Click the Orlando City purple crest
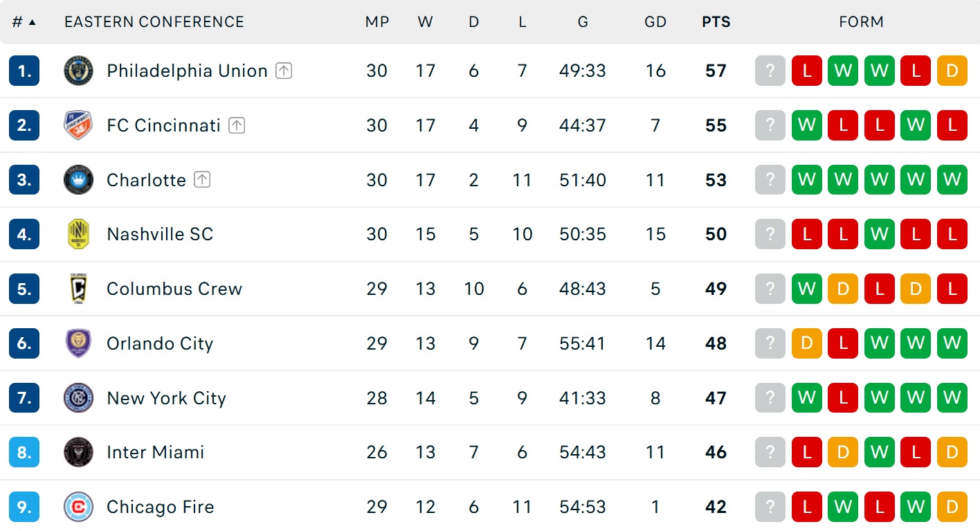The height and width of the screenshot is (531, 980). pos(78,343)
